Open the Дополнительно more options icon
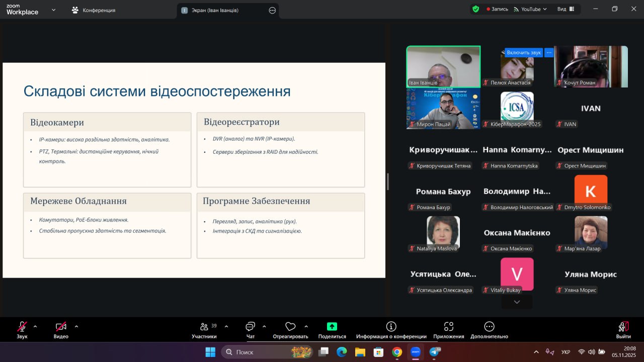644x362 pixels. (x=489, y=327)
